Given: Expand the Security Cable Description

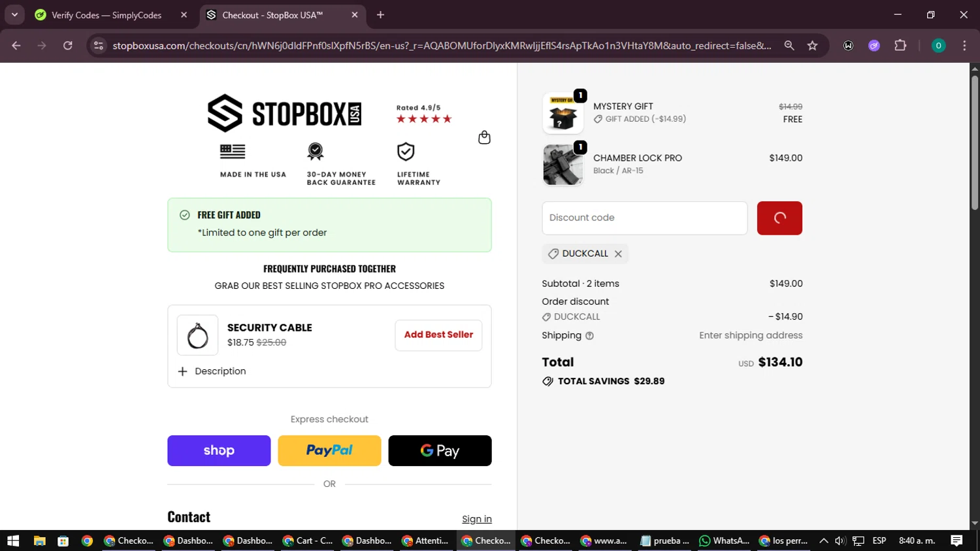Looking at the screenshot, I should (x=212, y=371).
